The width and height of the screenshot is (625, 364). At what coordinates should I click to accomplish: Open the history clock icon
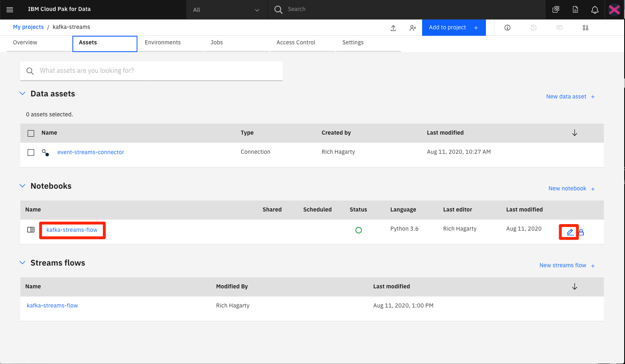tap(534, 28)
